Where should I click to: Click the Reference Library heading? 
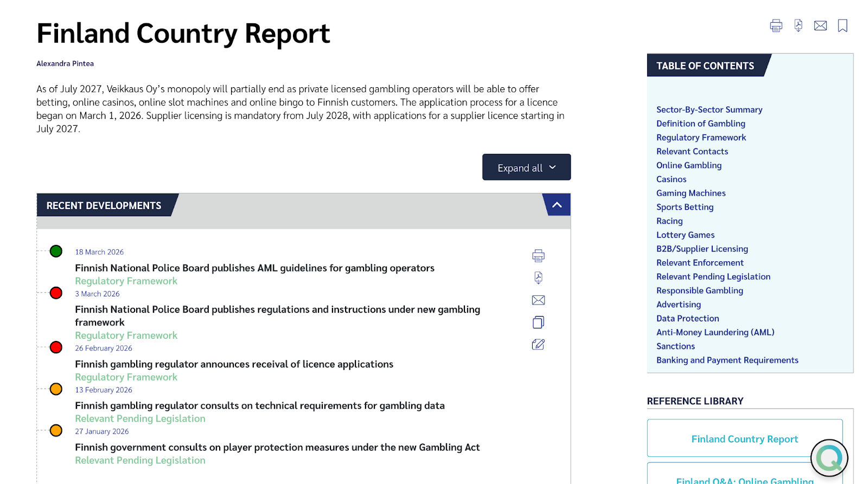(x=695, y=401)
